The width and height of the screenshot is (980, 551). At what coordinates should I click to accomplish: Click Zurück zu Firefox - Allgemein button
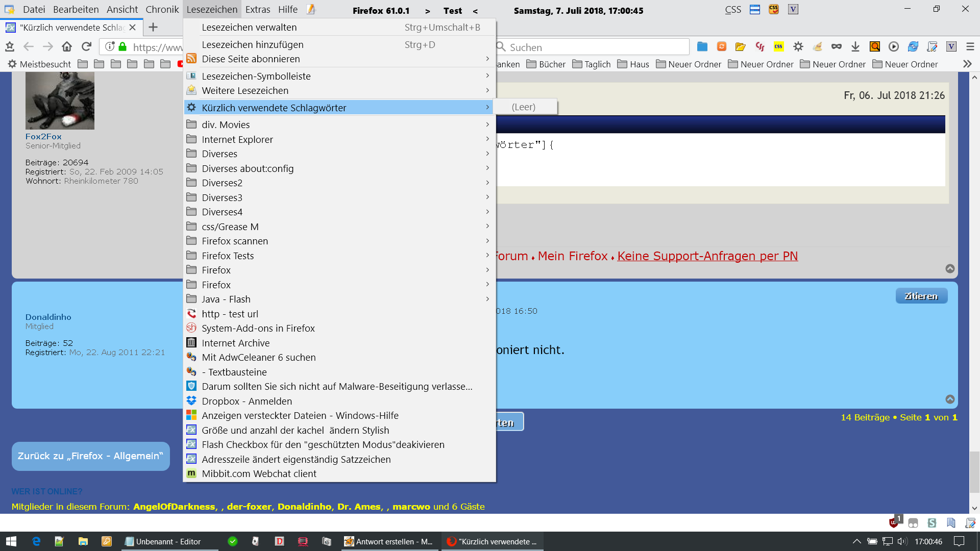point(90,456)
